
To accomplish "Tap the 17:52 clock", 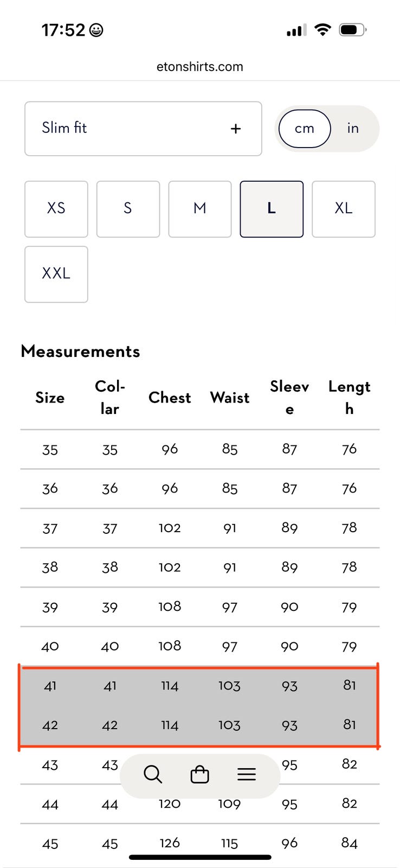I will click(x=63, y=30).
